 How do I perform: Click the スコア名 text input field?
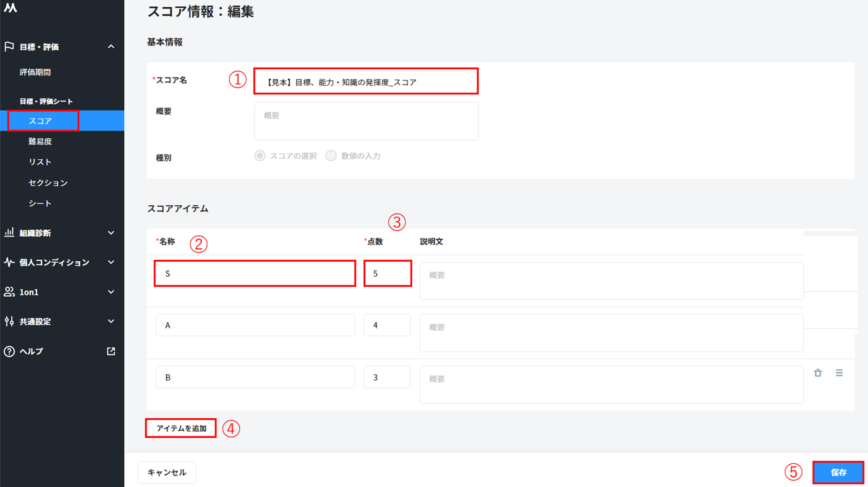(366, 82)
